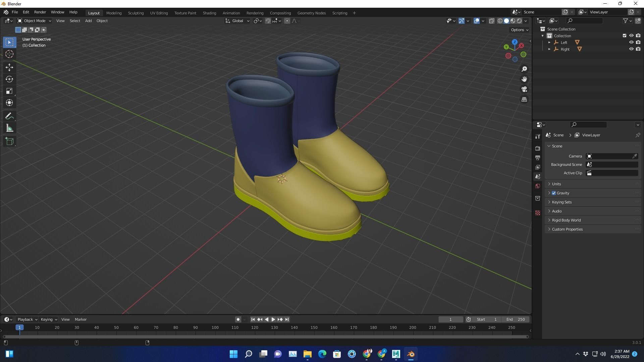Open the Render menu
Viewport: 644px width, 362px height.
(40, 12)
